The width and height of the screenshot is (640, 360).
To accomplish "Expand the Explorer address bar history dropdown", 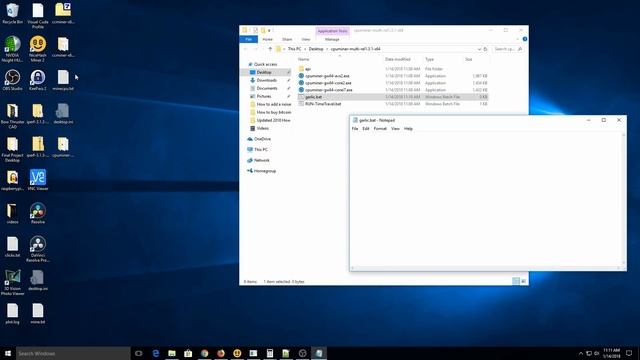I will [479, 49].
